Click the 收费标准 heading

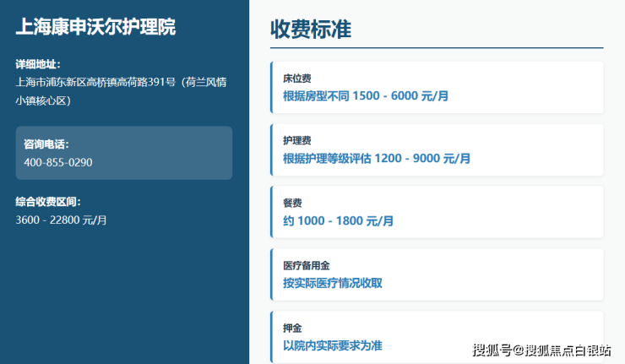tap(311, 29)
